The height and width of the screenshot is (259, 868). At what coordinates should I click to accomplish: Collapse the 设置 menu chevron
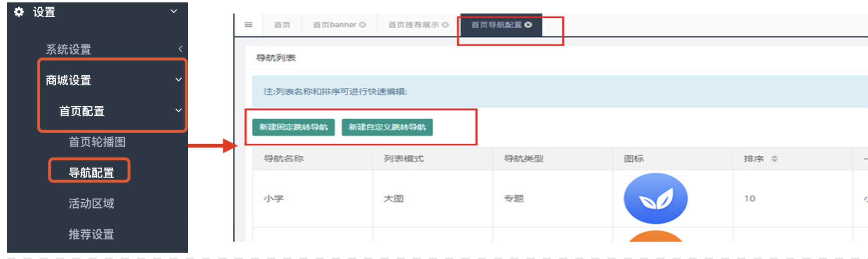[x=174, y=11]
